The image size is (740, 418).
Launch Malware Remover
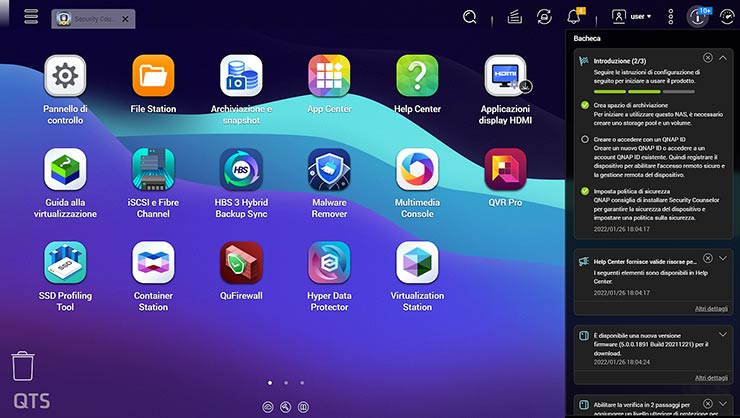pos(329,169)
